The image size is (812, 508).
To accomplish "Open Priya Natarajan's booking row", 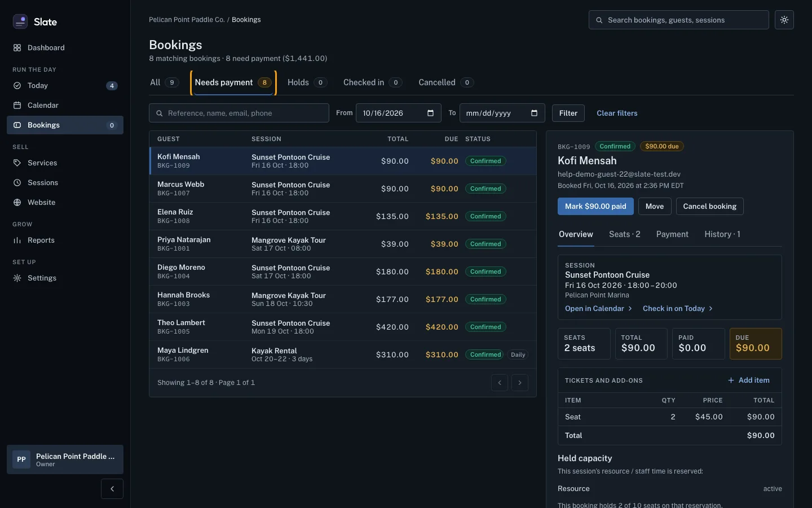I will [x=343, y=244].
